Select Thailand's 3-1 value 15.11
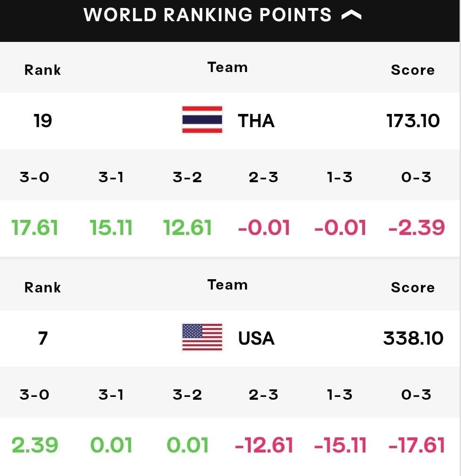The width and height of the screenshot is (461, 476). tap(111, 228)
